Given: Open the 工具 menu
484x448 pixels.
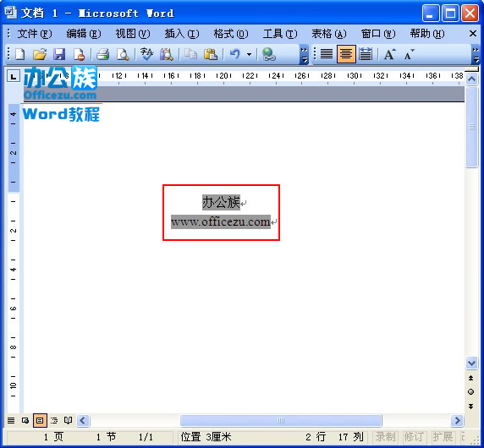Looking at the screenshot, I should (280, 34).
